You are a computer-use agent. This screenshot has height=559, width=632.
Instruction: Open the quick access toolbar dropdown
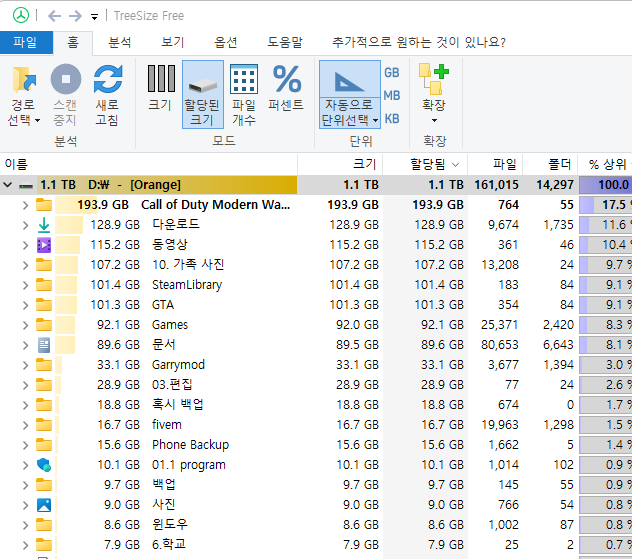point(94,17)
